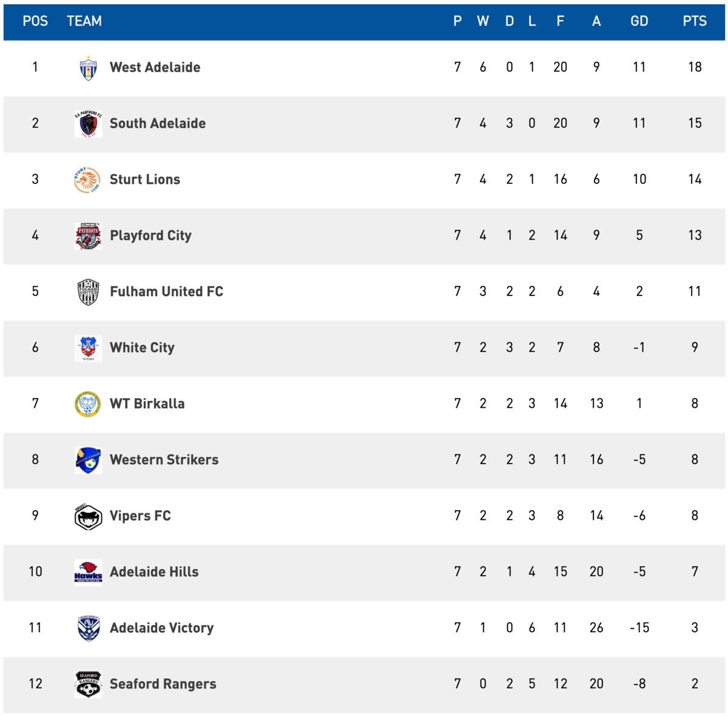Click the WT Birkalla round emblem
728x716 pixels.
point(89,404)
